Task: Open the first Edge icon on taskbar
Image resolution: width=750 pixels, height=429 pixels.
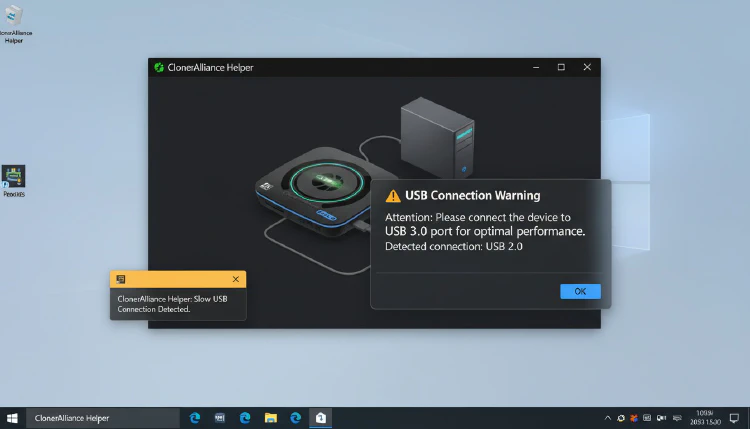Action: [195, 418]
